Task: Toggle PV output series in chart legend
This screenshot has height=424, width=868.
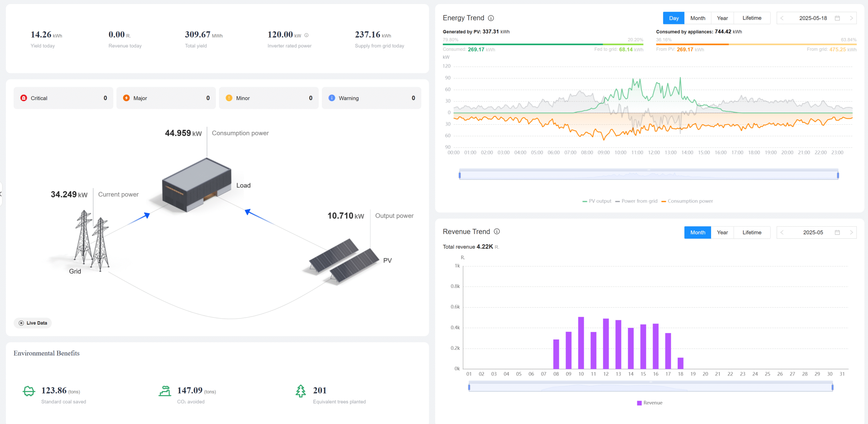Action: coord(597,201)
